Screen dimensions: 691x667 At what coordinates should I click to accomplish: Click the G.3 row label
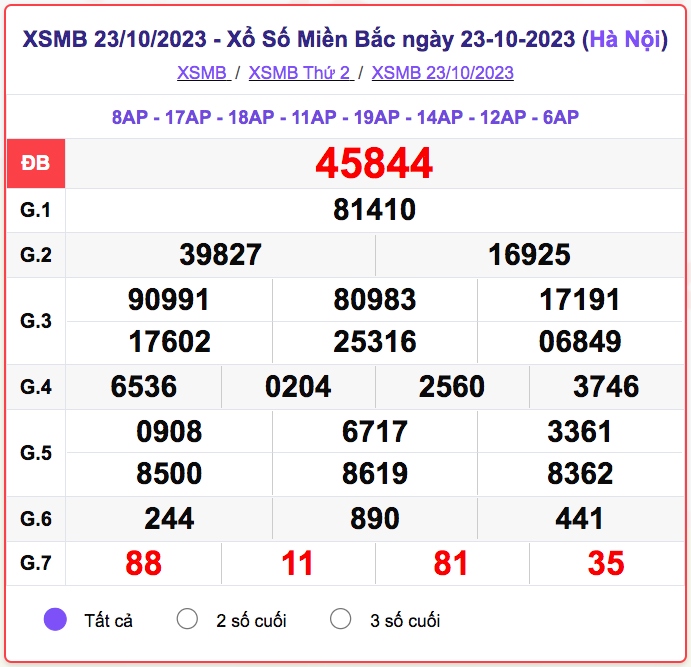[36, 321]
